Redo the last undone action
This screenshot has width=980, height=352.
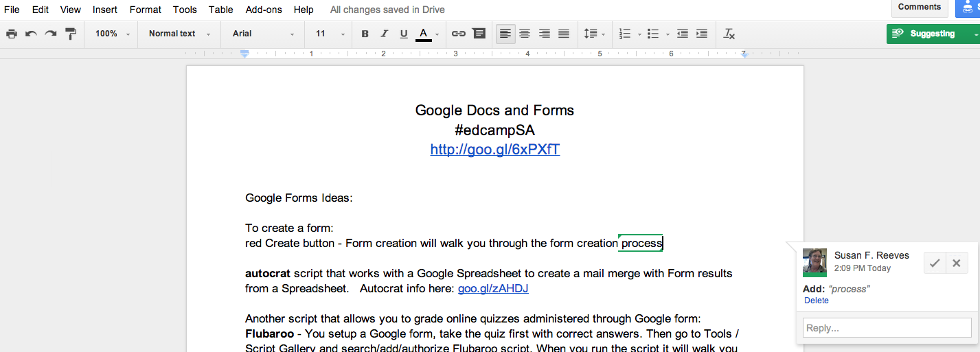pyautogui.click(x=50, y=34)
